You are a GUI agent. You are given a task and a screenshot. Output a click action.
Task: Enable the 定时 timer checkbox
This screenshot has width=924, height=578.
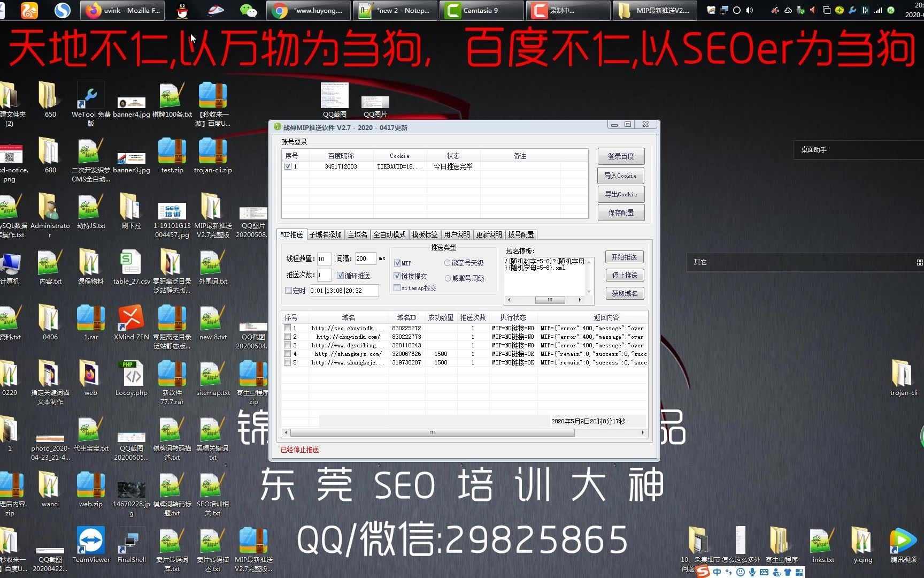point(288,291)
